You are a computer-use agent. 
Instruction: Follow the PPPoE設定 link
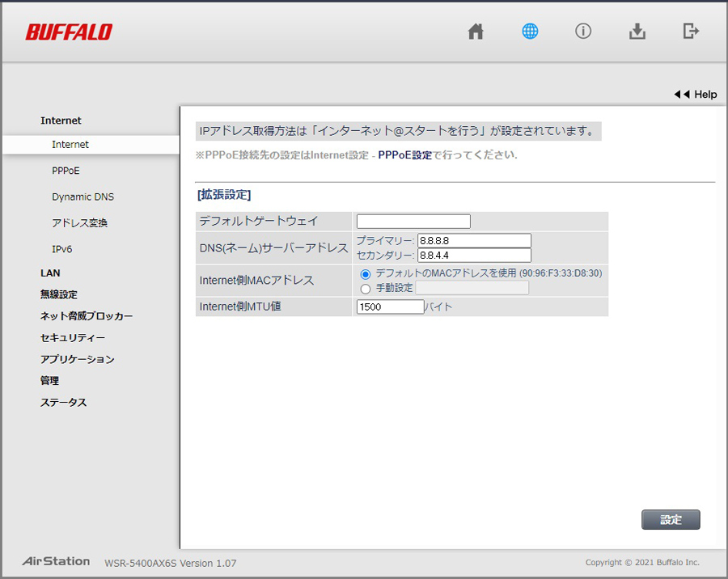click(x=405, y=155)
